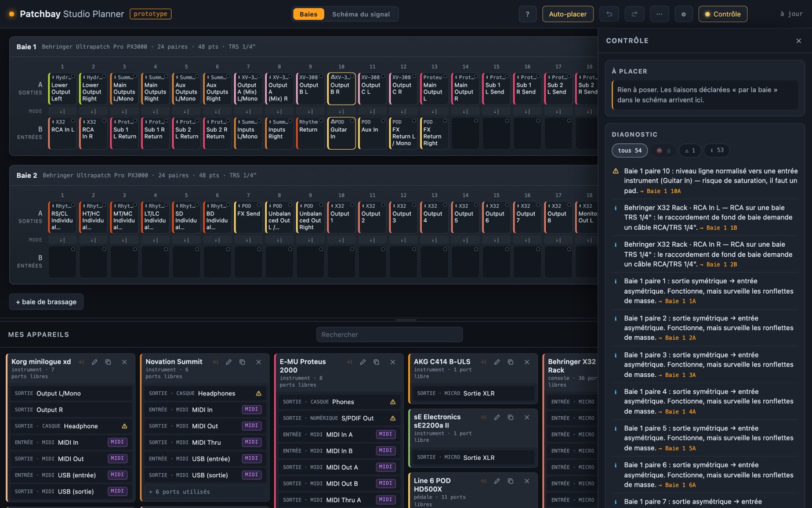Filter diagnostics to errors showing 0
The image size is (812, 508).
(x=663, y=150)
